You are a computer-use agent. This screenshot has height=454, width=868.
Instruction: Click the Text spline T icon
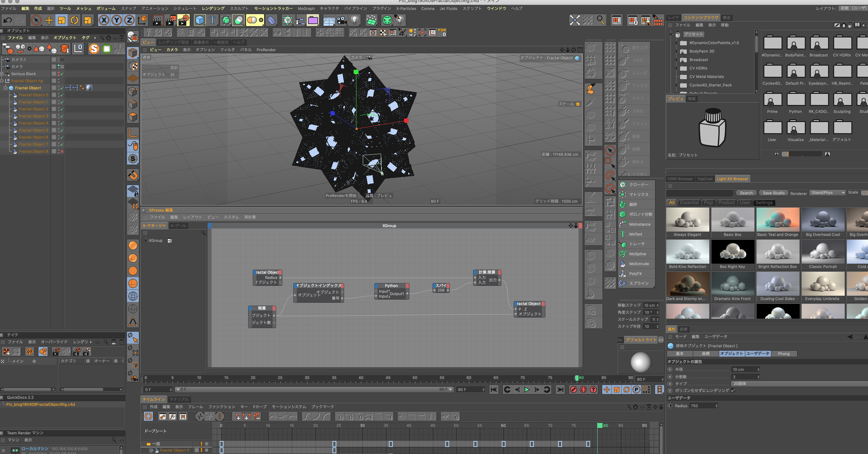[x=213, y=20]
